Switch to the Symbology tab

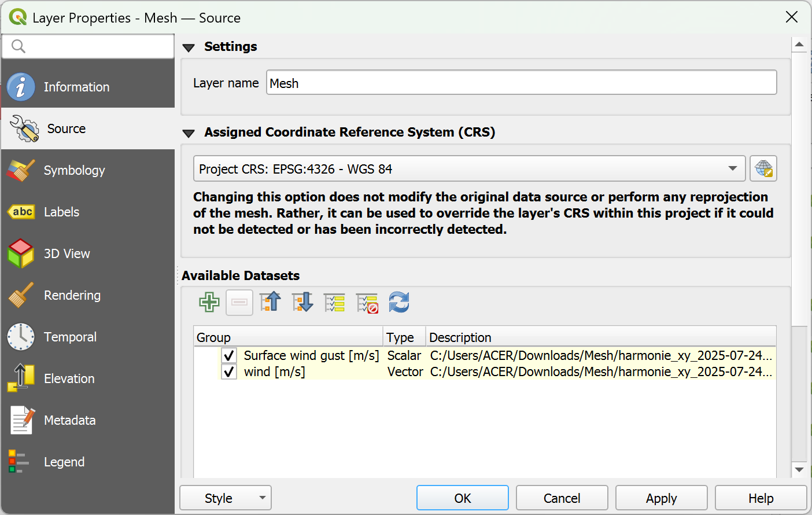[88, 170]
